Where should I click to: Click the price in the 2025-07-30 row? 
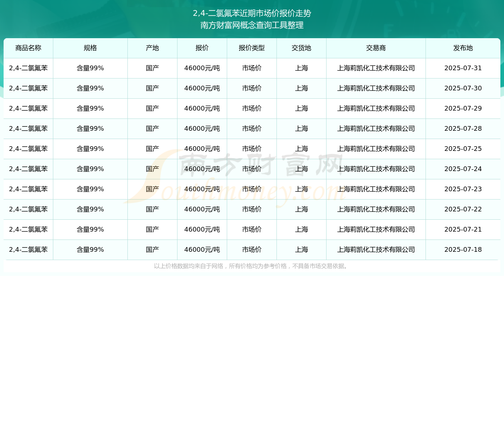point(202,88)
